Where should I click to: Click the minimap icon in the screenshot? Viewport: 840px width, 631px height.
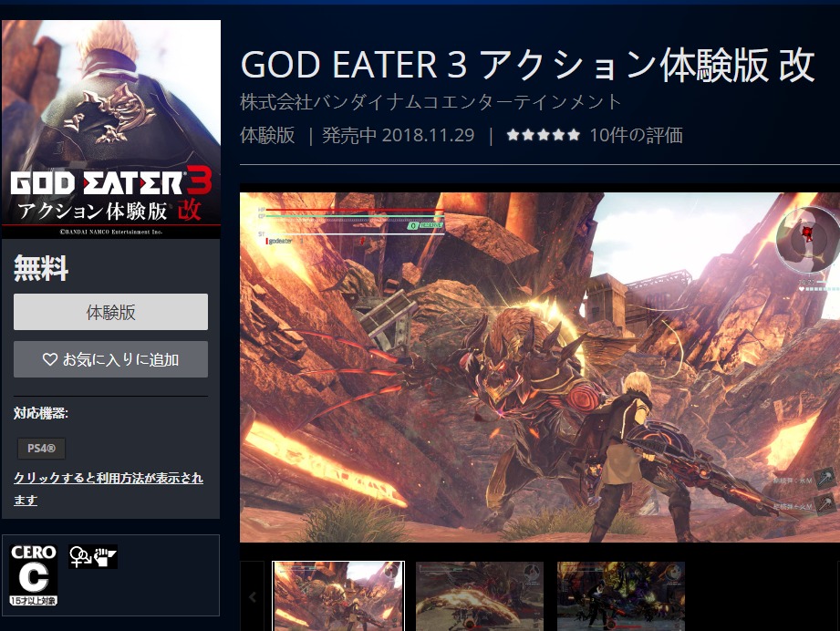coord(807,240)
